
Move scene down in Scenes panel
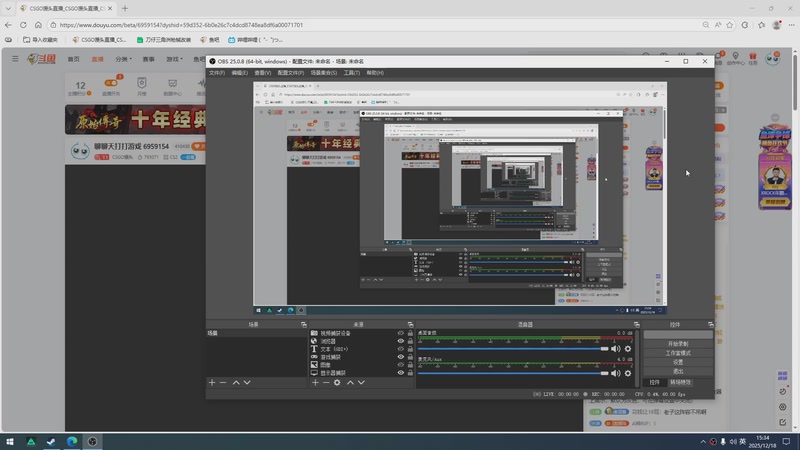(x=247, y=382)
